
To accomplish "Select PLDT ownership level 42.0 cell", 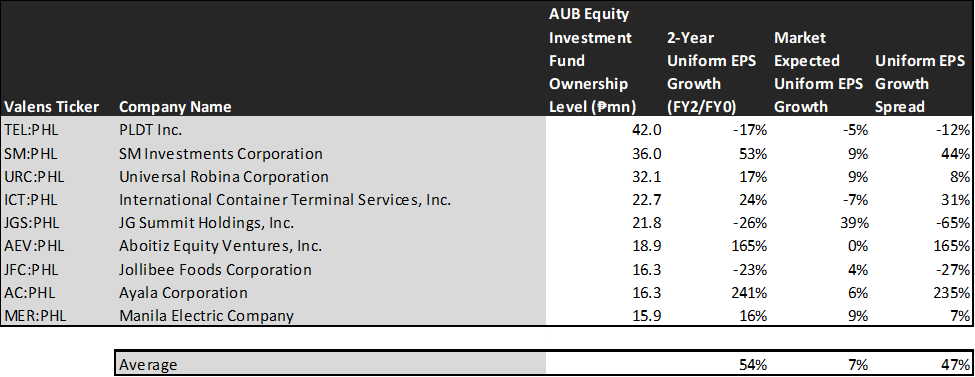I will (648, 130).
